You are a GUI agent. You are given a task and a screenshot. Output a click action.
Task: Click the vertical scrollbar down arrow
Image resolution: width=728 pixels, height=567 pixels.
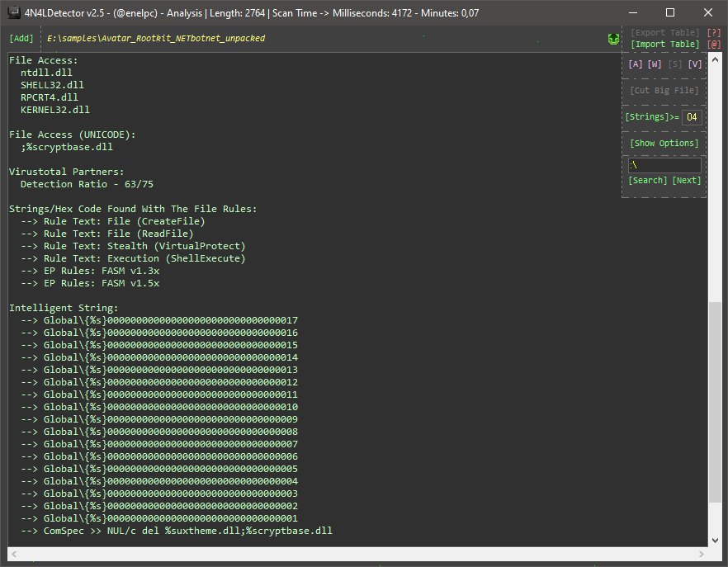click(x=715, y=540)
